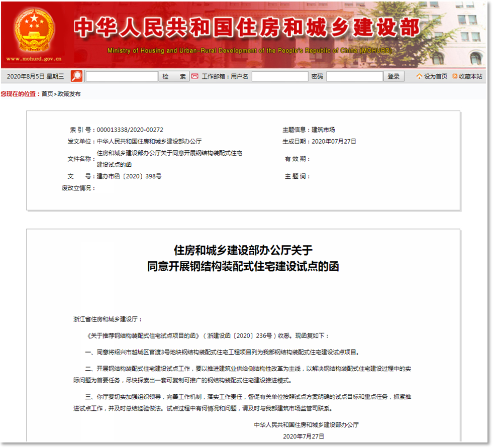Click the English ministry name subtitle
The width and height of the screenshot is (494, 448).
point(250,49)
